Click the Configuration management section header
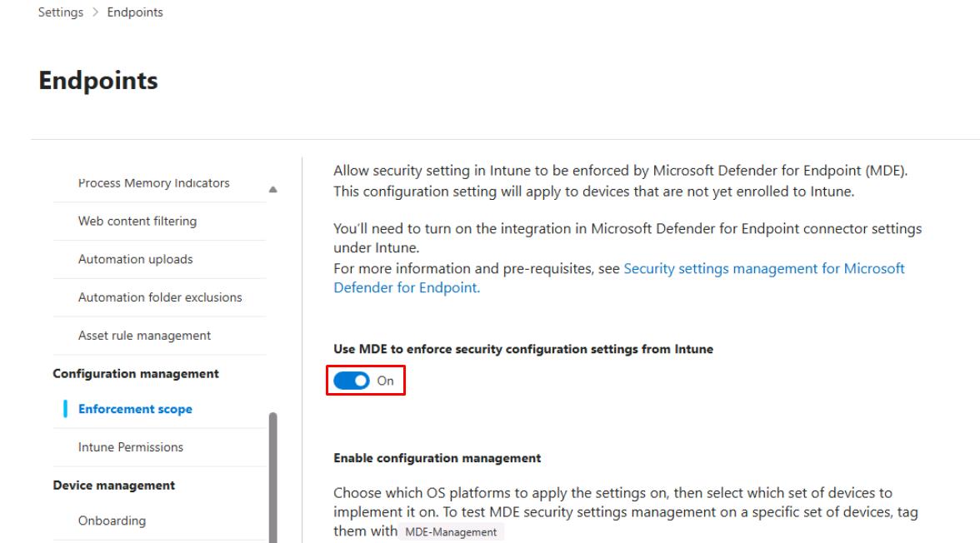 [136, 374]
